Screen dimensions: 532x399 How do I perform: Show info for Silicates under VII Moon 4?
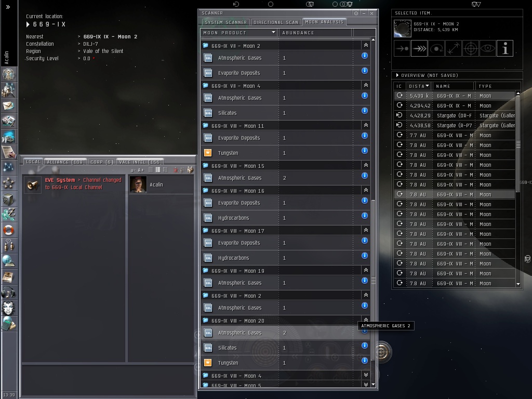(x=365, y=111)
